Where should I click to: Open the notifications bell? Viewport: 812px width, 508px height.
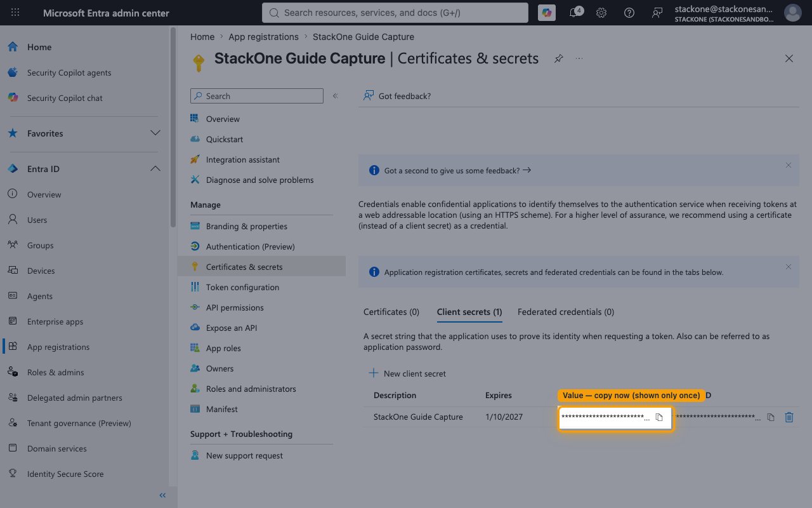pos(575,13)
